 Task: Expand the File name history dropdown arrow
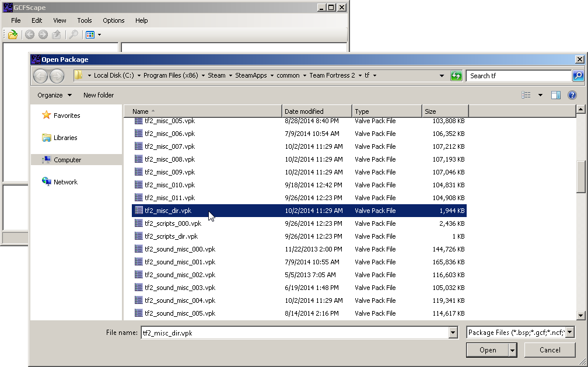pos(453,333)
